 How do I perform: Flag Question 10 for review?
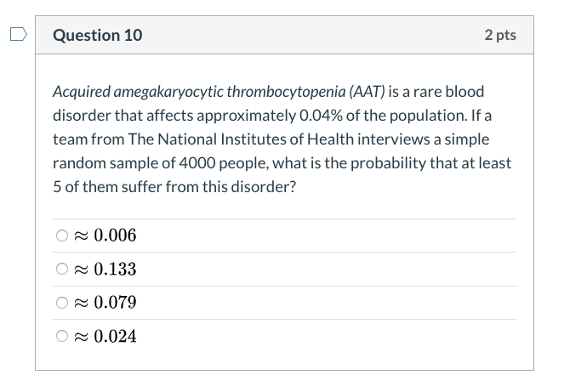click(19, 34)
